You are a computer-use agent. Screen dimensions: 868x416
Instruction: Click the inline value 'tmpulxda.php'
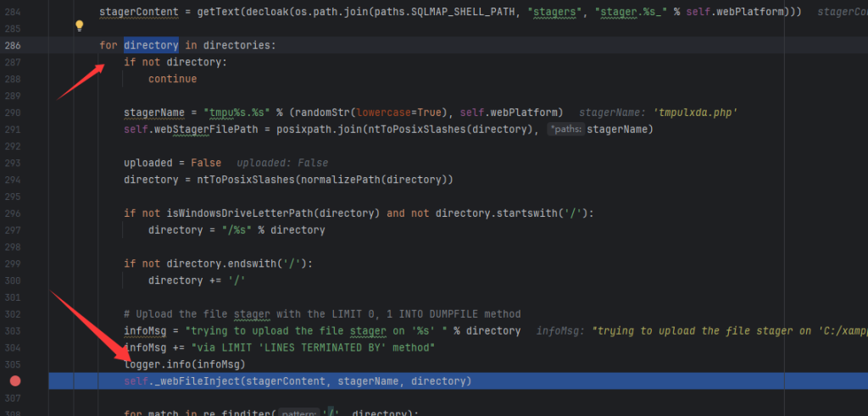(x=695, y=113)
